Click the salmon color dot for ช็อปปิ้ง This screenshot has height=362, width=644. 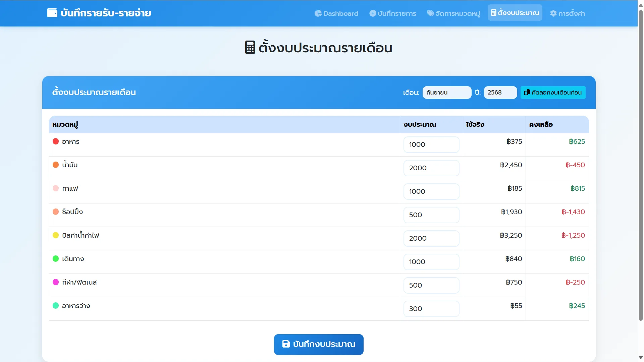pos(56,212)
